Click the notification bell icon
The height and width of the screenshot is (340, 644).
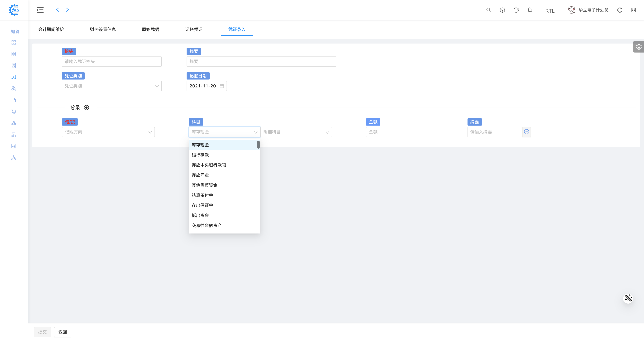pos(530,10)
